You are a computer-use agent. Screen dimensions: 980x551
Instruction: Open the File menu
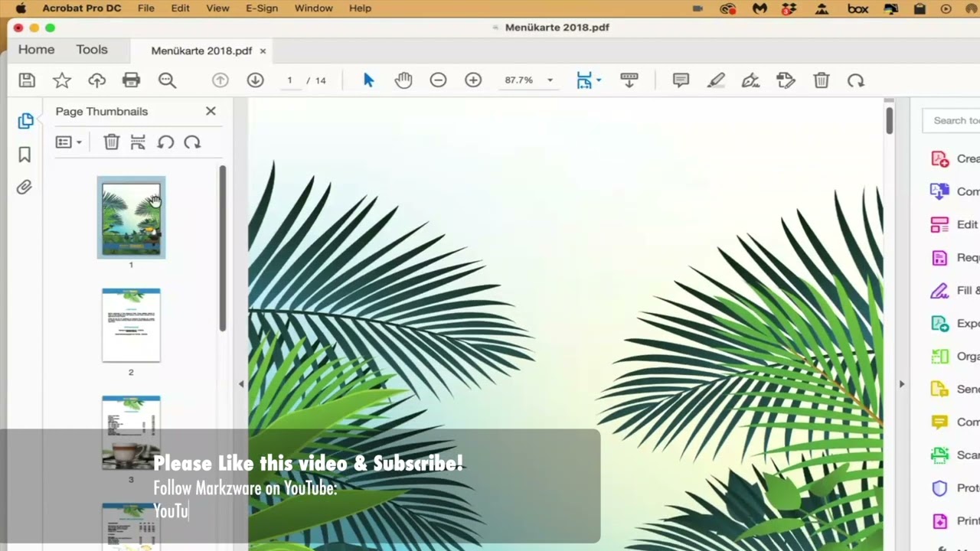(145, 8)
